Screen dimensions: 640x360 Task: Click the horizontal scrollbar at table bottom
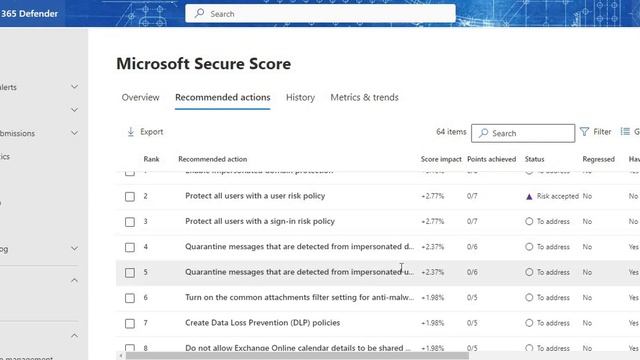[x=297, y=356]
